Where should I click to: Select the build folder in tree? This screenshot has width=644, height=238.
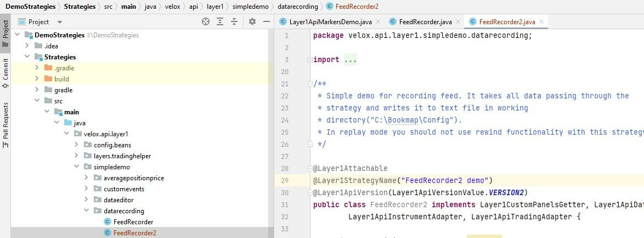(x=61, y=79)
